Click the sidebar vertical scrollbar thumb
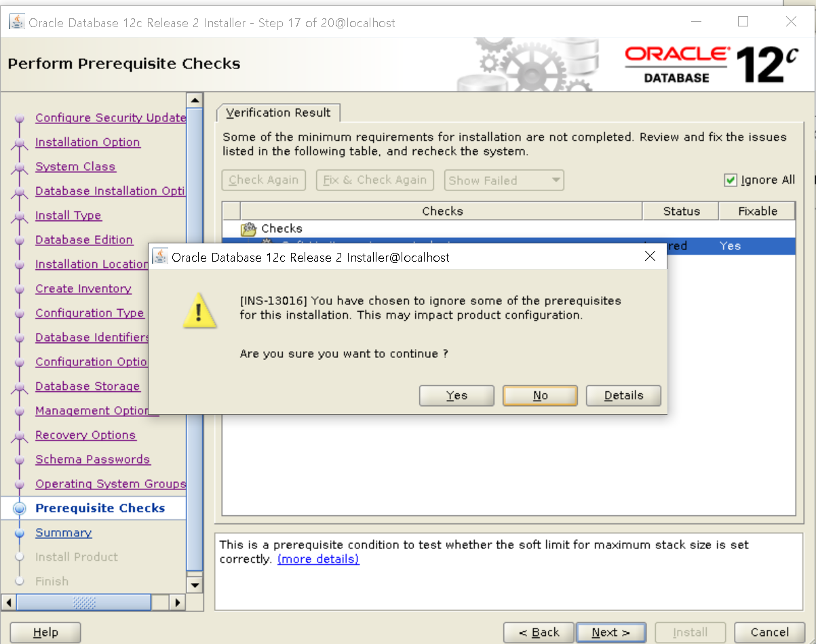 (x=195, y=339)
